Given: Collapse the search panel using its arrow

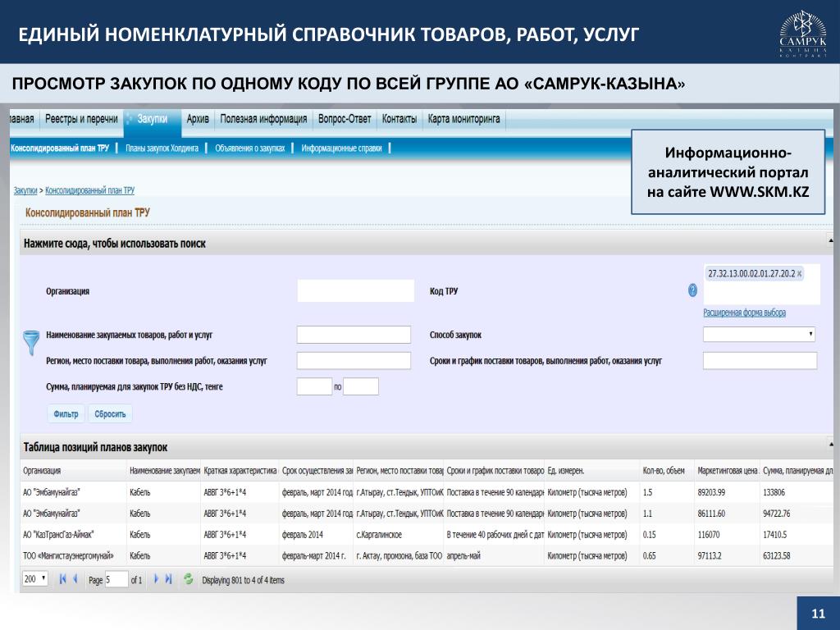Looking at the screenshot, I should click(x=830, y=242).
